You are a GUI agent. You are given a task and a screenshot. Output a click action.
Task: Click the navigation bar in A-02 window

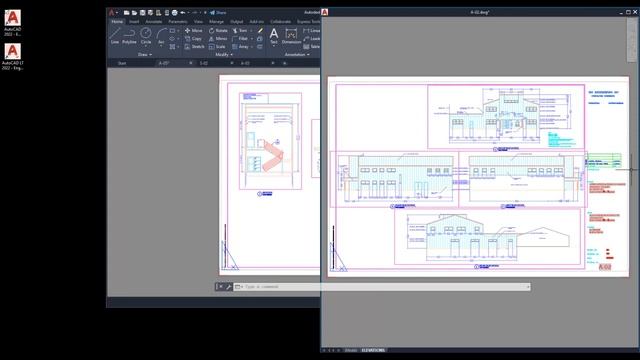[631, 41]
